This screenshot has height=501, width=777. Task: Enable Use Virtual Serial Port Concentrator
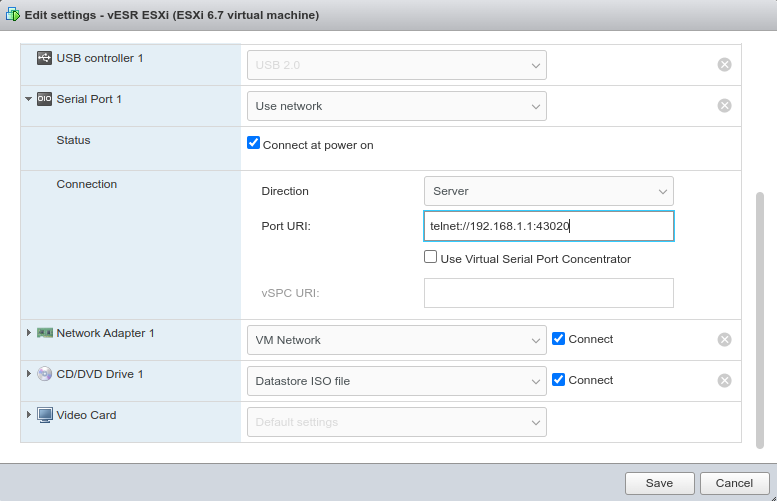pos(431,258)
